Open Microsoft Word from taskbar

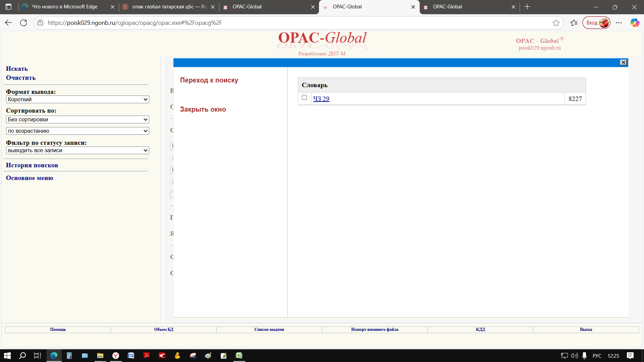tap(131, 356)
